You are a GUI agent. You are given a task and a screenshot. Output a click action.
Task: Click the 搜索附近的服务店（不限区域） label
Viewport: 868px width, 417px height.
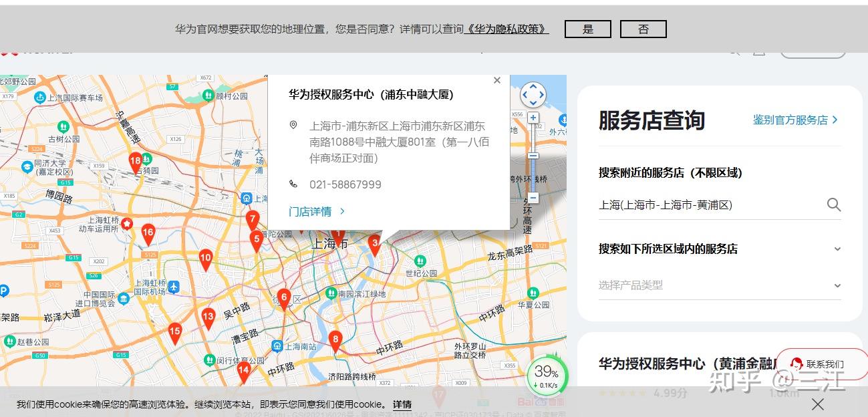671,172
